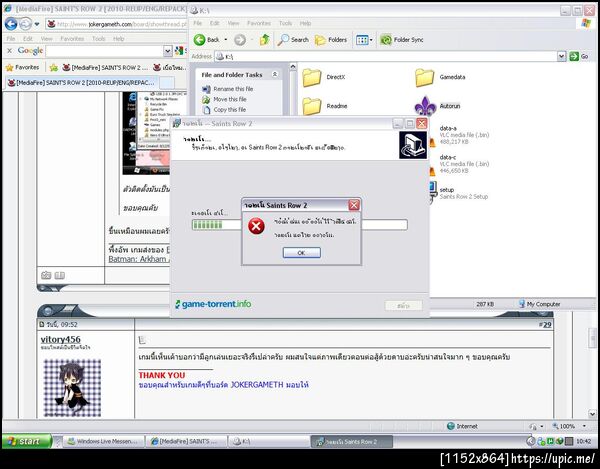Open the Favorites star button in IE
Viewport: 600px width, 469px height.
point(23,68)
